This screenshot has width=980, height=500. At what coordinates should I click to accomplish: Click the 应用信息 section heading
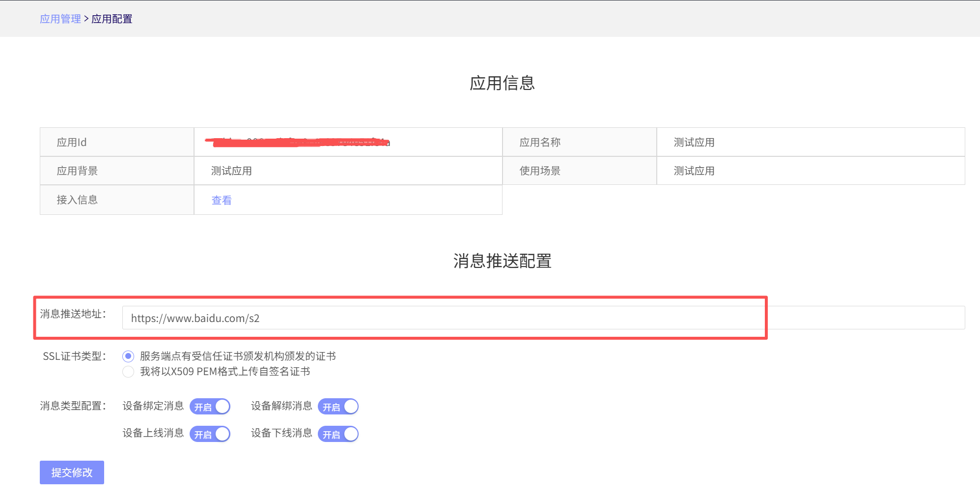502,83
